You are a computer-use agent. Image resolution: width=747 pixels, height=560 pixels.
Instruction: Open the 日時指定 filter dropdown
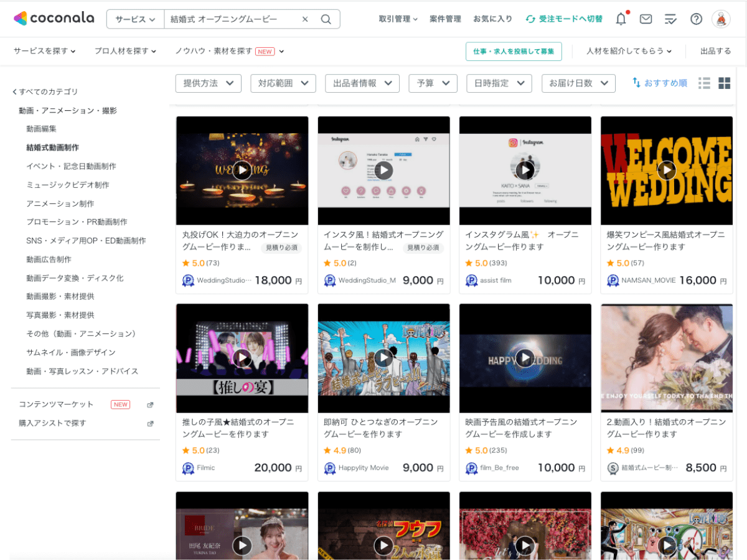[499, 83]
